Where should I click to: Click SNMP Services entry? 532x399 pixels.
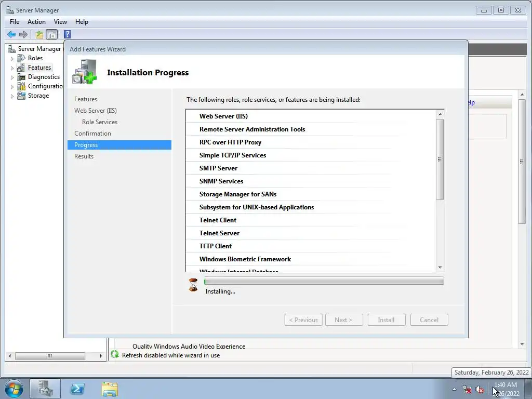(221, 181)
